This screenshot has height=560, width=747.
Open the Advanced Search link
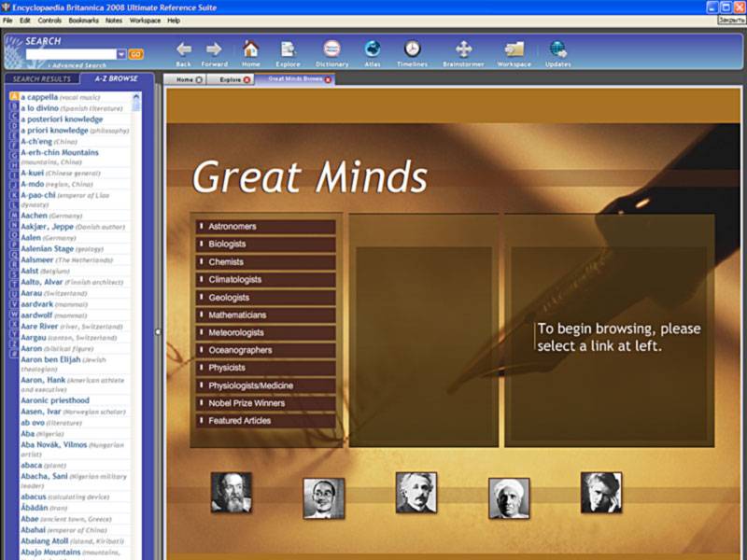79,65
